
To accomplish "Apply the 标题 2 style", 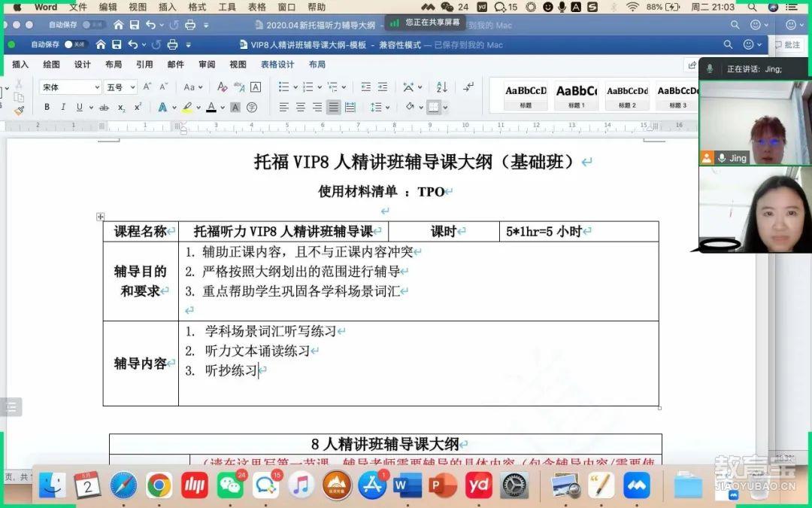I will (627, 96).
